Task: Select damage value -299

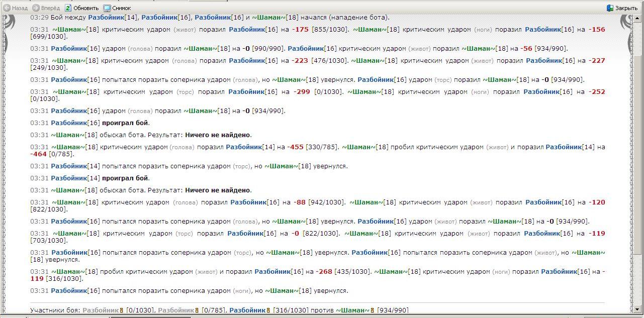Action: point(301,91)
